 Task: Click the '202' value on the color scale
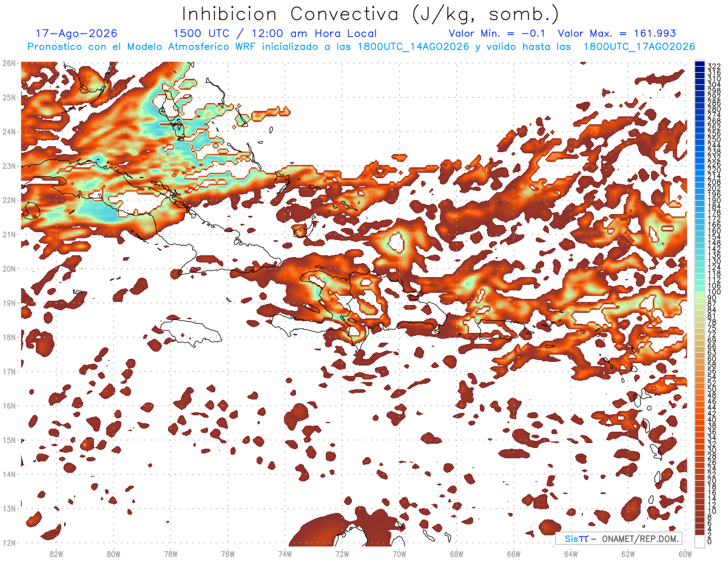click(x=713, y=188)
